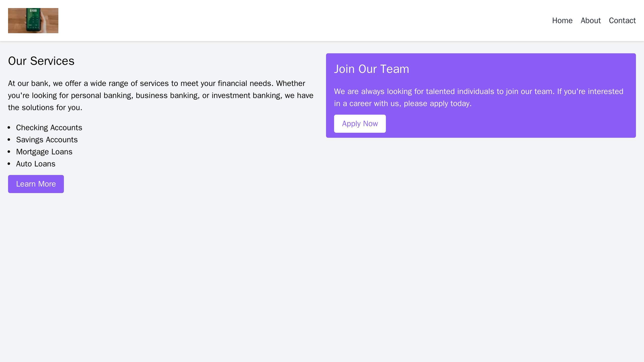Open the Contact navigation link
The width and height of the screenshot is (644, 362).
tap(622, 20)
